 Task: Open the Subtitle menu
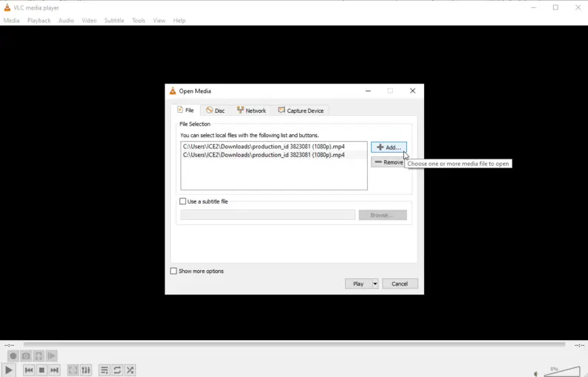click(114, 21)
